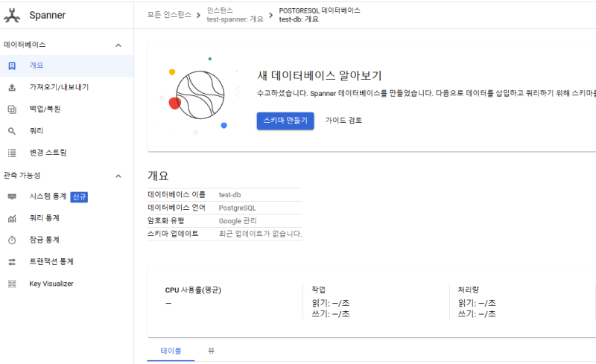This screenshot has width=596, height=364.
Task: Click the 처리량 metrics heading
Action: [x=469, y=290]
